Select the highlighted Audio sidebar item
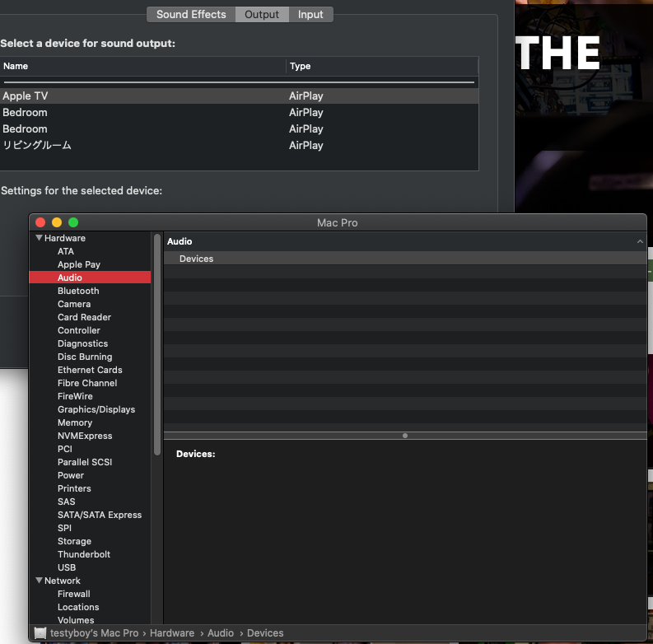This screenshot has width=653, height=644. pyautogui.click(x=90, y=278)
